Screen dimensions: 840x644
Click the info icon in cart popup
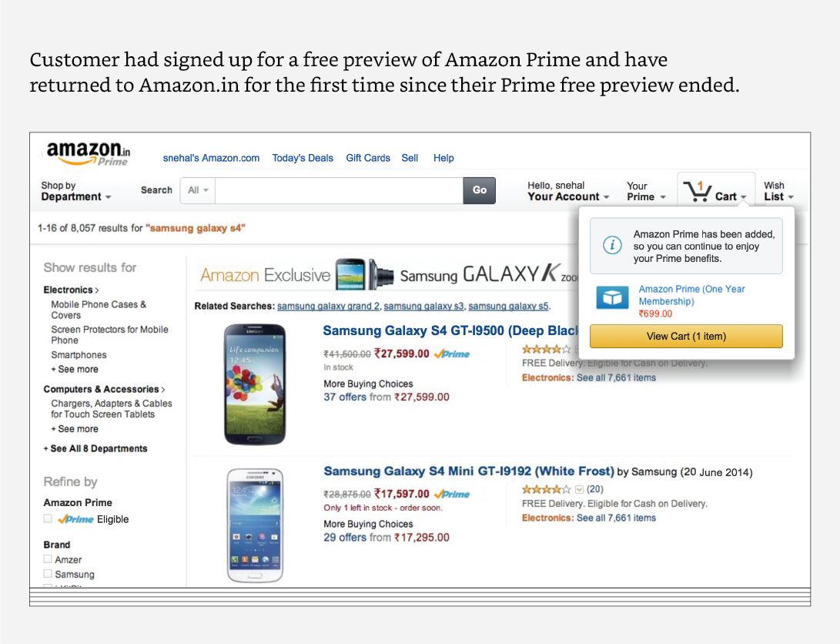pos(612,246)
